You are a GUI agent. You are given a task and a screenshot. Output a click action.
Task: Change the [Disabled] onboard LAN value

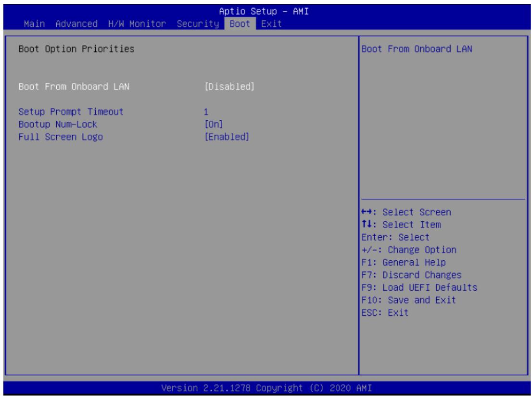click(229, 87)
